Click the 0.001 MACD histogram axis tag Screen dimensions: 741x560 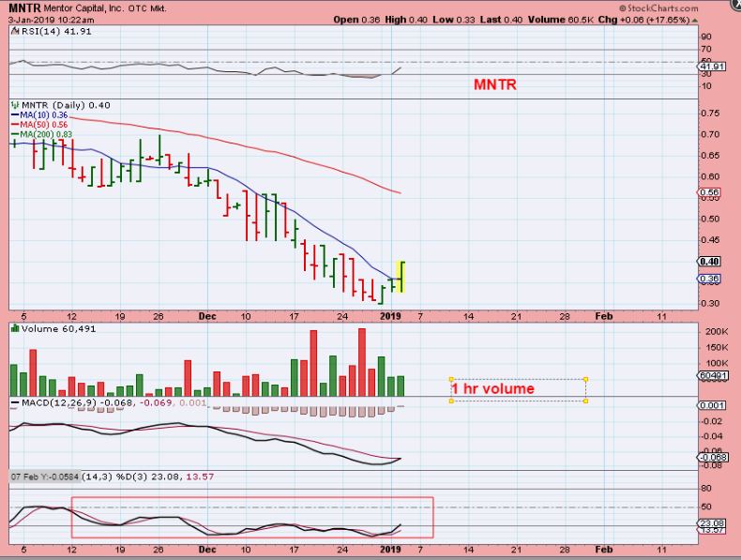pos(711,405)
